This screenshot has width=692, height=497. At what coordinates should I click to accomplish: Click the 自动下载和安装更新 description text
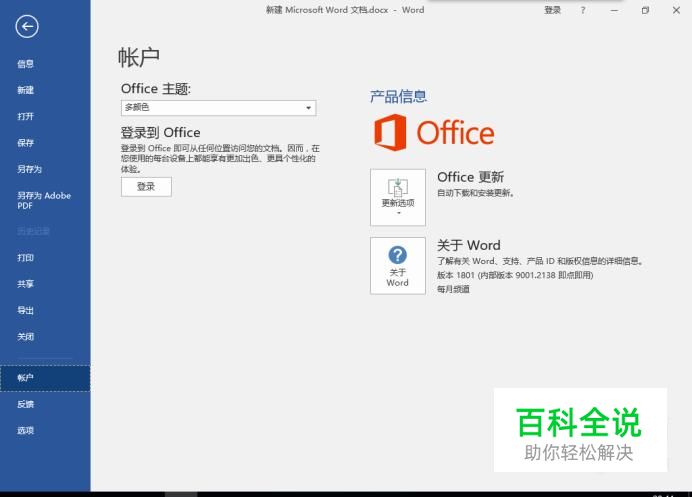click(x=476, y=193)
